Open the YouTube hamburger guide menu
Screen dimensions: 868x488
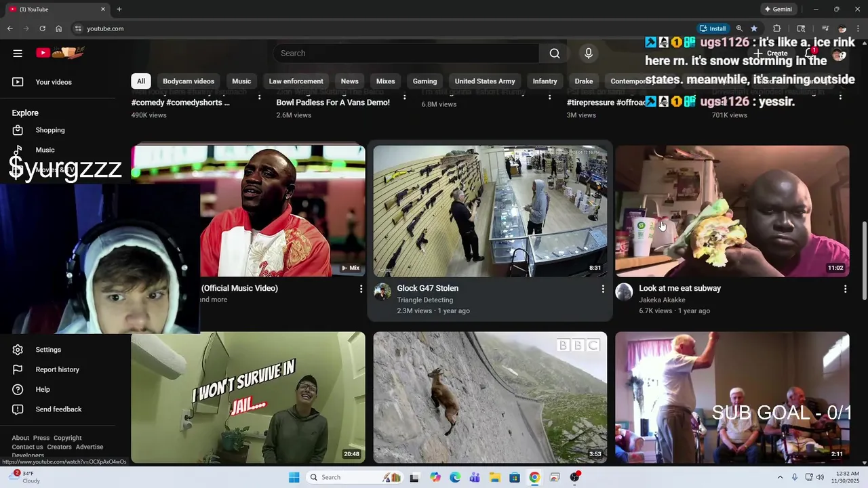pos(18,53)
